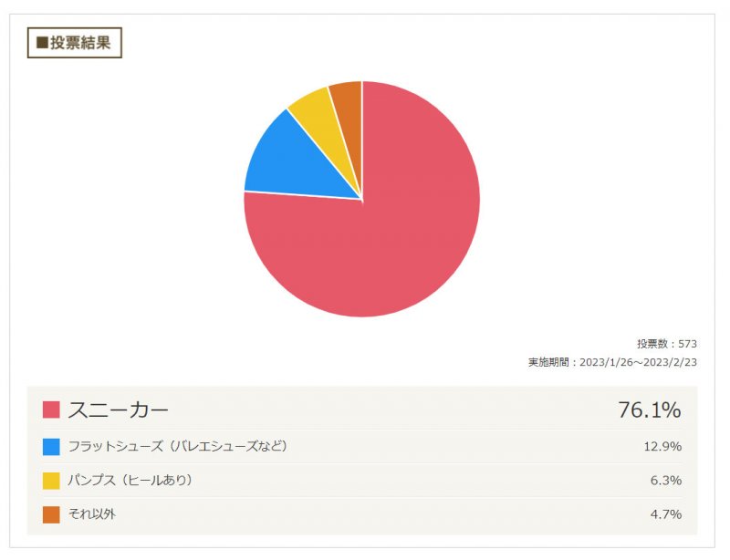Screen dimensions: 730x560
Task: Click the 76.1% percentage value
Action: pos(650,410)
